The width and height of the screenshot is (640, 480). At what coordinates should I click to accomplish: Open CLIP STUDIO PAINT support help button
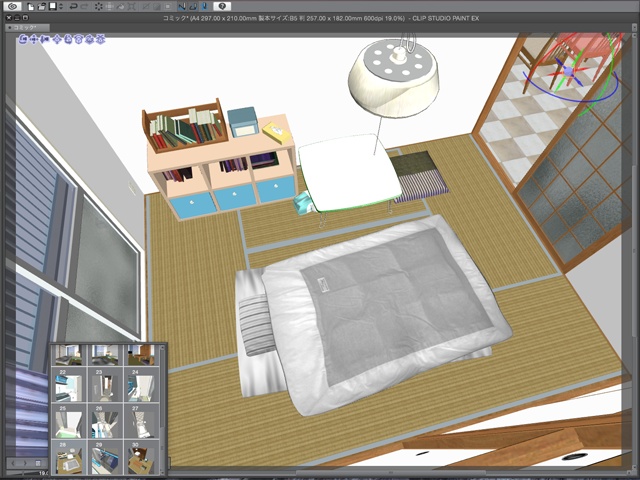pyautogui.click(x=222, y=6)
